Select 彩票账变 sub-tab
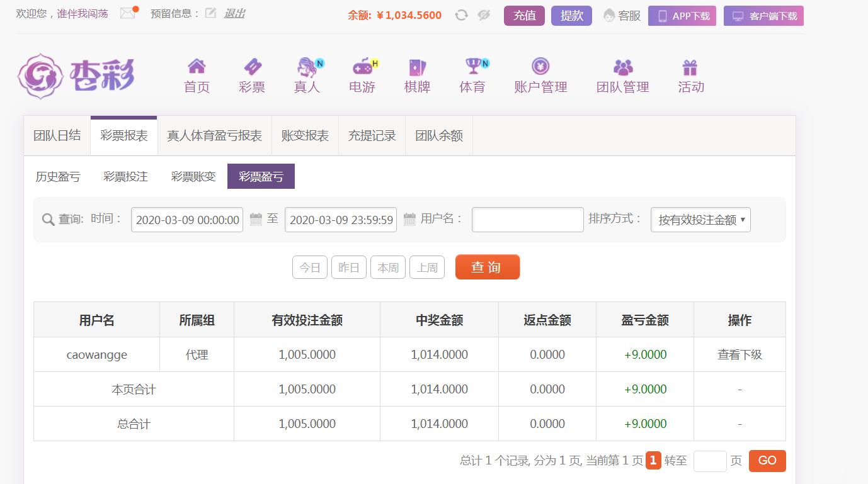The height and width of the screenshot is (484, 868). pyautogui.click(x=193, y=176)
